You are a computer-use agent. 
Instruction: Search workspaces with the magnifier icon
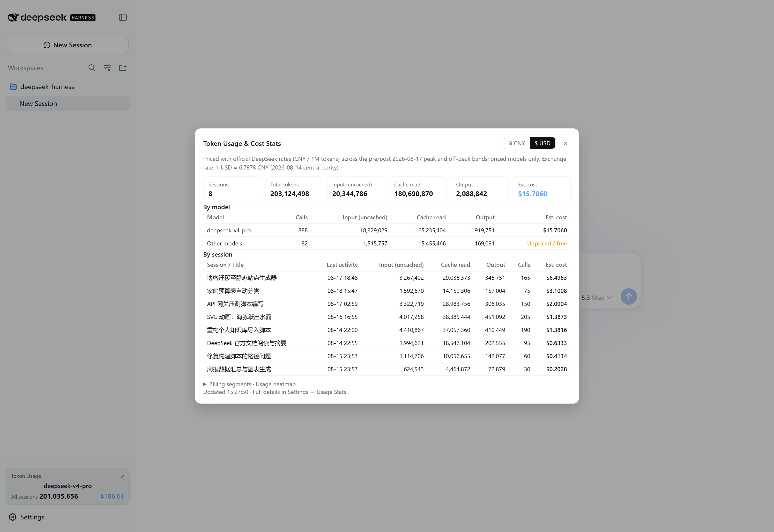click(92, 68)
